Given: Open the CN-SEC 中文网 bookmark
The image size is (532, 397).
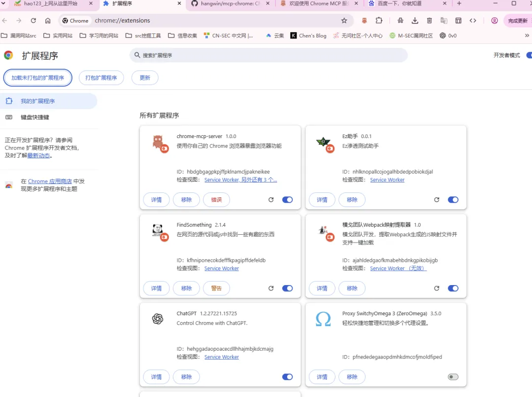Looking at the screenshot, I should [229, 36].
